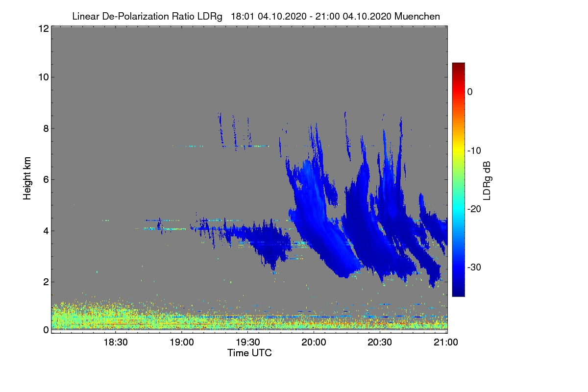Click the height tick label 2
Image resolution: width=588 pixels, height=392 pixels.
coord(45,282)
